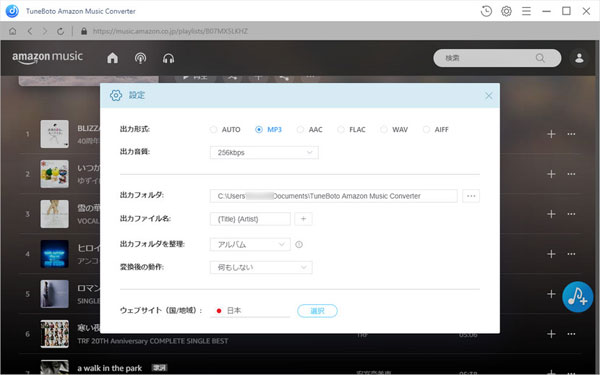Image resolution: width=600 pixels, height=375 pixels.
Task: Click the URL address bar
Action: [x=170, y=31]
